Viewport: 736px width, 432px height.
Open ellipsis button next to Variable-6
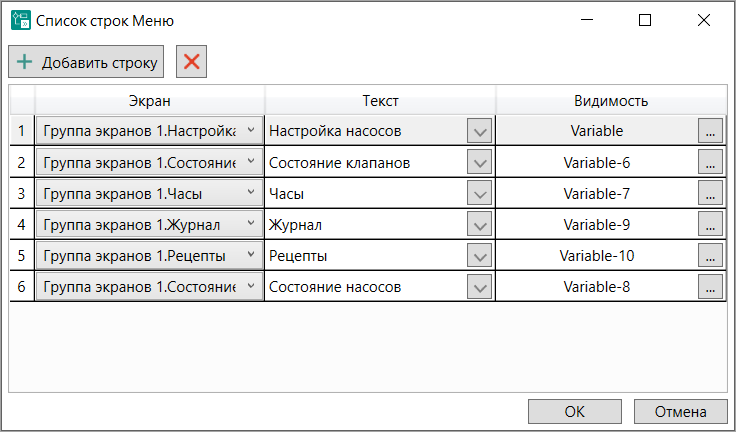tap(710, 162)
